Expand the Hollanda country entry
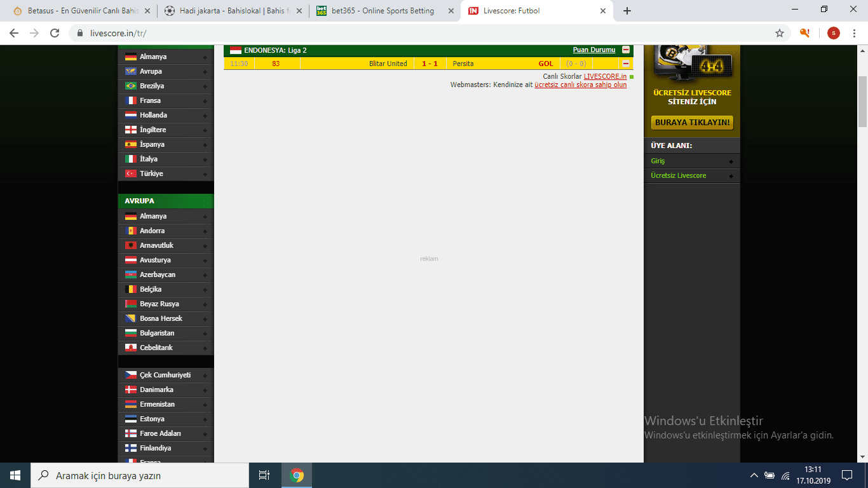This screenshot has width=868, height=488. [166, 115]
